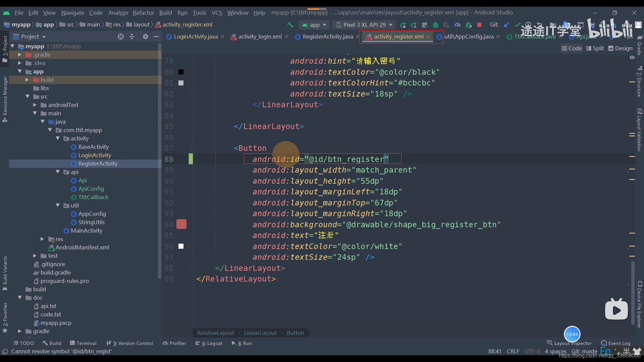The image size is (644, 362).
Task: Click the Apply Code Changes icon
Action: [x=425, y=25]
